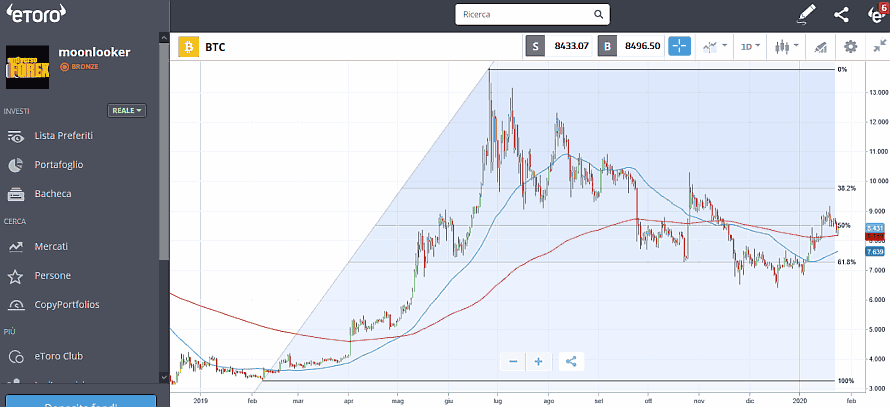This screenshot has height=407, width=890.
Task: Click the Persone star icon
Action: pyautogui.click(x=15, y=276)
